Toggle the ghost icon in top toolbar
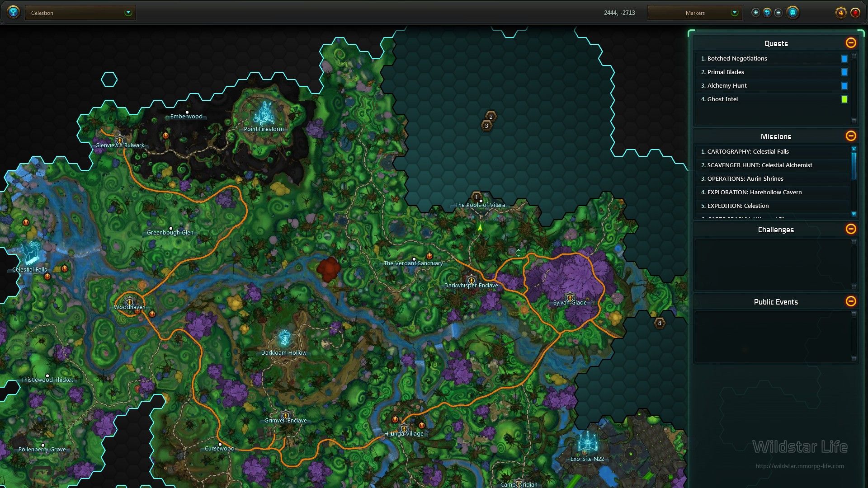 (x=793, y=13)
